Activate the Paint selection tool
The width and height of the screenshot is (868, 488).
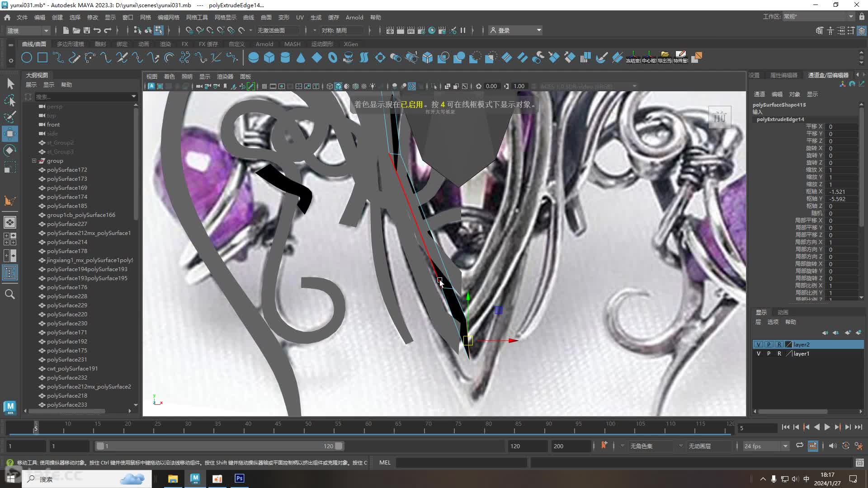click(10, 117)
